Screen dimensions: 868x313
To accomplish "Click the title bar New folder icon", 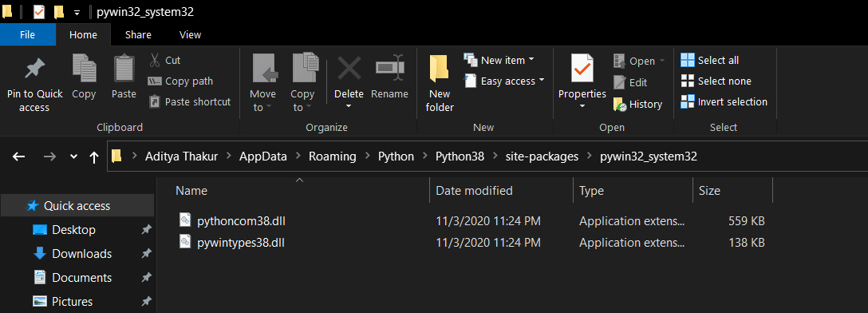I will pos(59,12).
